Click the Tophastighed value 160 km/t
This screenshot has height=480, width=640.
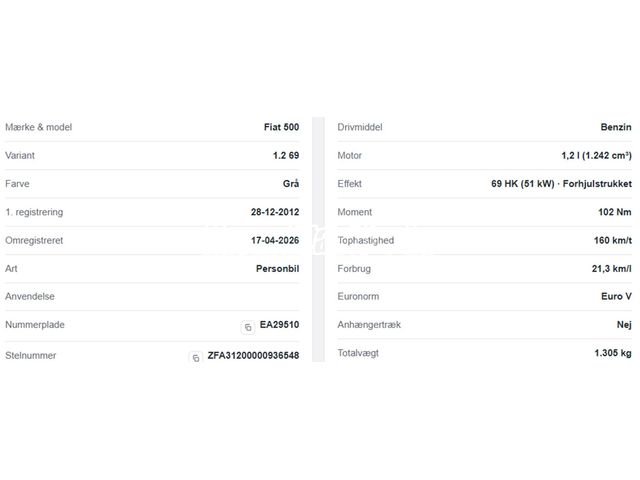613,240
